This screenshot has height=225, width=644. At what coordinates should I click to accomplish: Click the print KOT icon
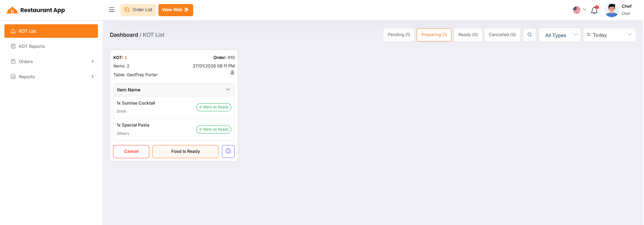pos(228,151)
